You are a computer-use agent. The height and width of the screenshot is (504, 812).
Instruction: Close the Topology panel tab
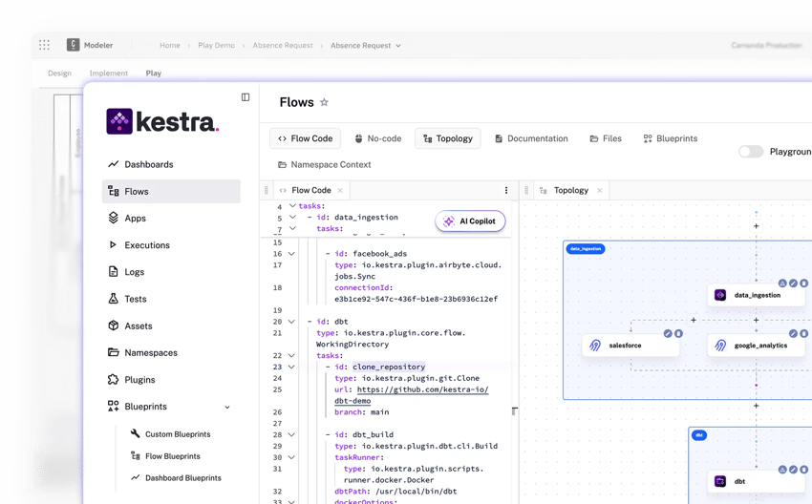pyautogui.click(x=598, y=191)
